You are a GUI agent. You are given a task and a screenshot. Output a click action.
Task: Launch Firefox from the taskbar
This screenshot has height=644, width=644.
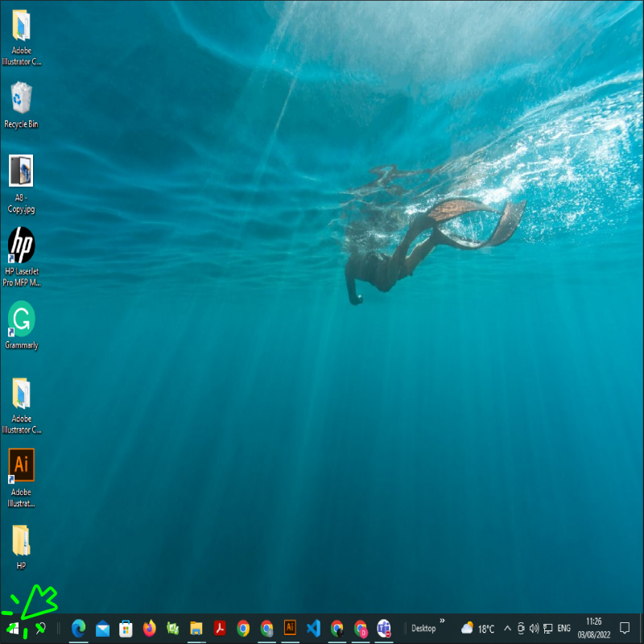click(149, 628)
